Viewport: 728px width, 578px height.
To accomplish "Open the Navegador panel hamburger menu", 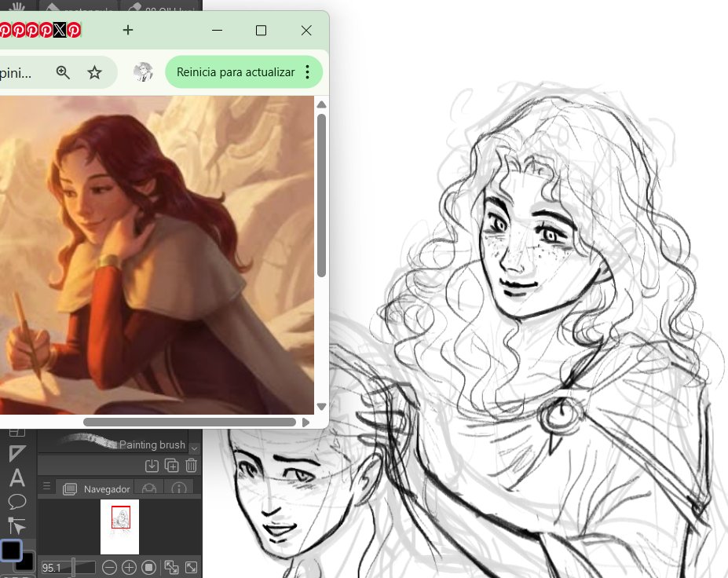I will [x=49, y=486].
